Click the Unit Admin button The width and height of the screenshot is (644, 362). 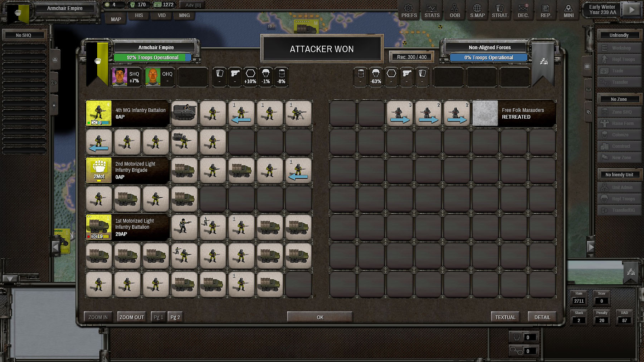619,187
